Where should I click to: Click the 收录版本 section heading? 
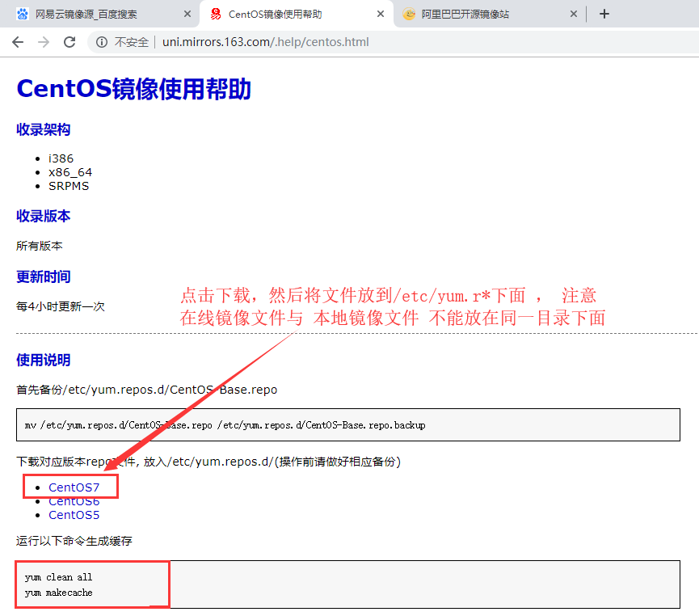(x=44, y=216)
